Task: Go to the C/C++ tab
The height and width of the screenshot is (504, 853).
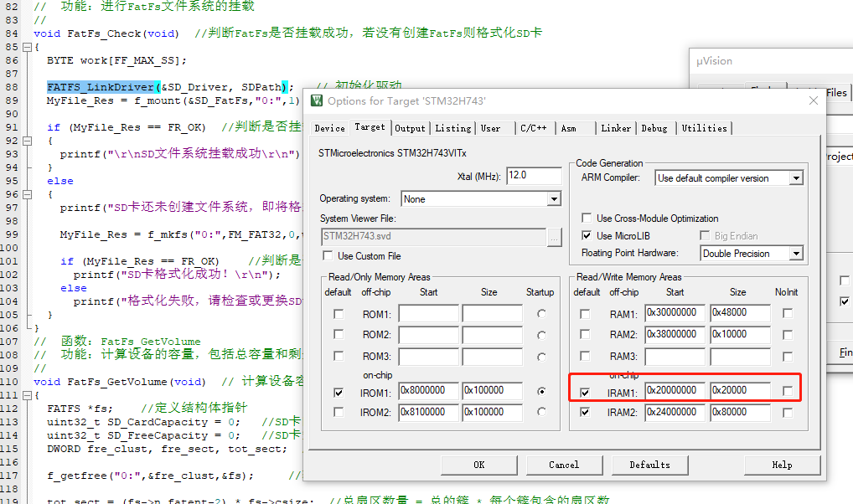Action: coord(533,128)
